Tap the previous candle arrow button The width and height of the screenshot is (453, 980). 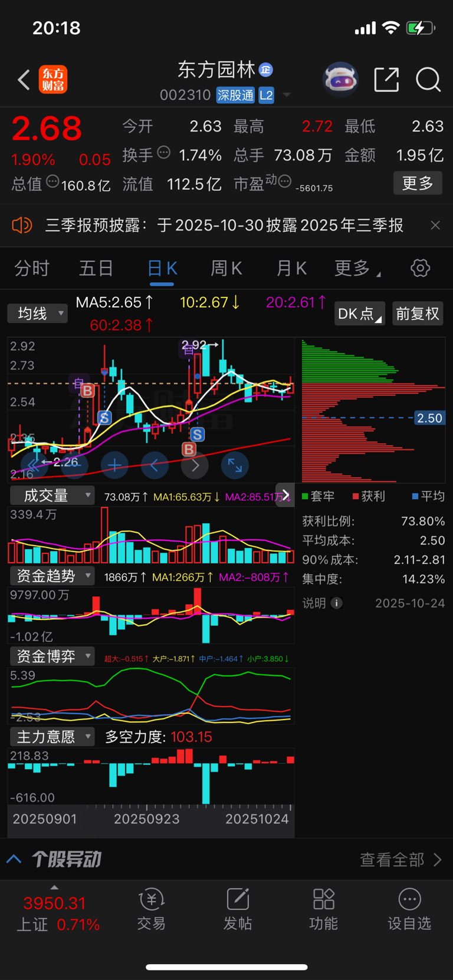[155, 466]
